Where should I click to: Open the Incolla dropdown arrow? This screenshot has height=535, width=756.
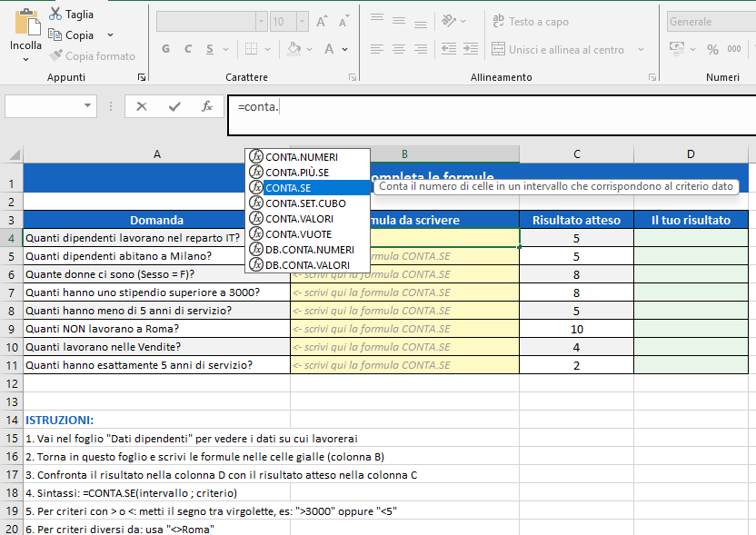coord(26,59)
